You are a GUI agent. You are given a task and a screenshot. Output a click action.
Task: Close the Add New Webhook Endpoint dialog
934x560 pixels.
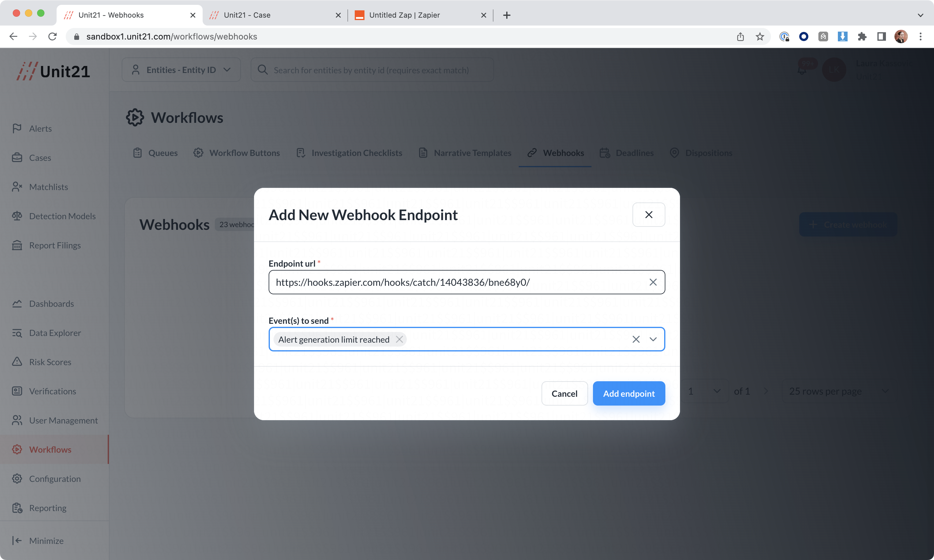(649, 215)
